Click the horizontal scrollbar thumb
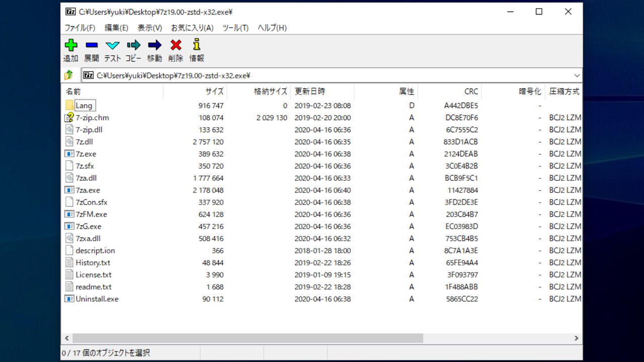This screenshot has width=644, height=362. (x=247, y=338)
